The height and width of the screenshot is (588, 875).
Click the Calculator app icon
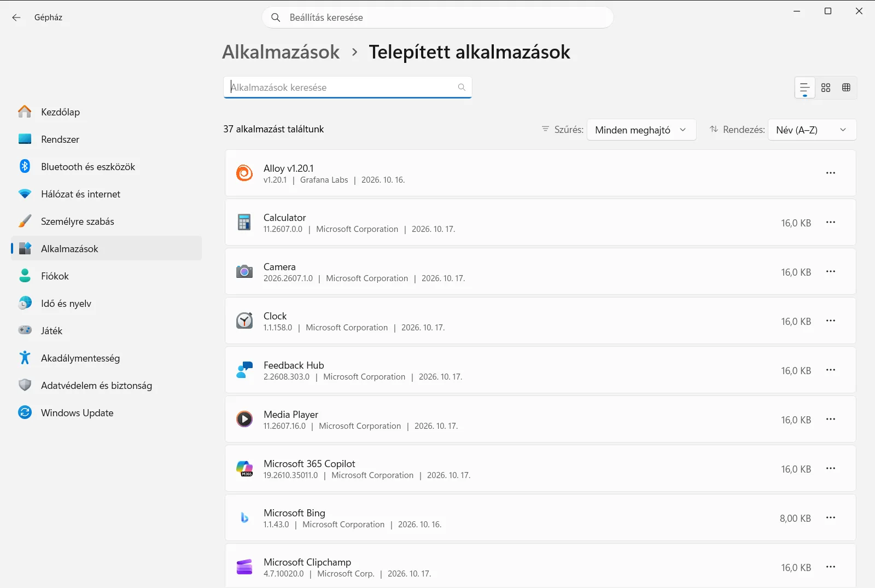click(244, 222)
